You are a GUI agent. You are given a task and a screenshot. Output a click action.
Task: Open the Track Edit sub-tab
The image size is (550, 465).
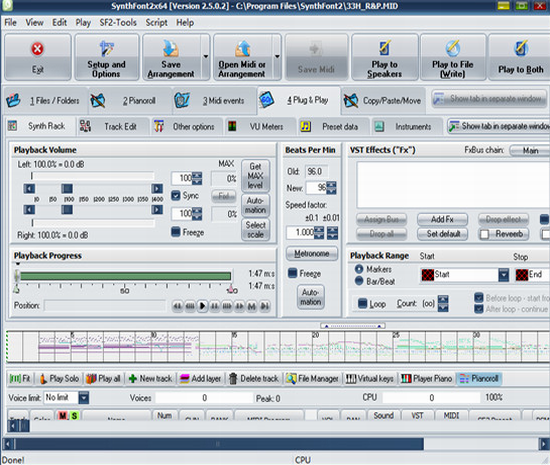tap(114, 126)
